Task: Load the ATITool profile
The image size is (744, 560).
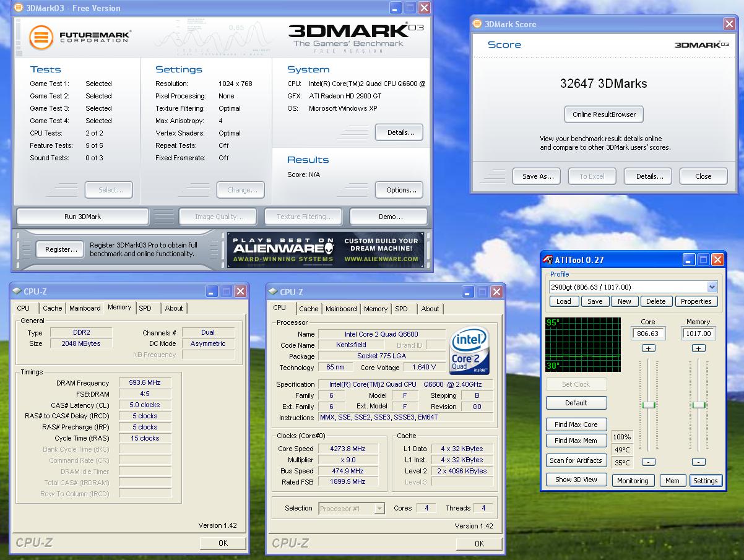Action: pyautogui.click(x=564, y=301)
